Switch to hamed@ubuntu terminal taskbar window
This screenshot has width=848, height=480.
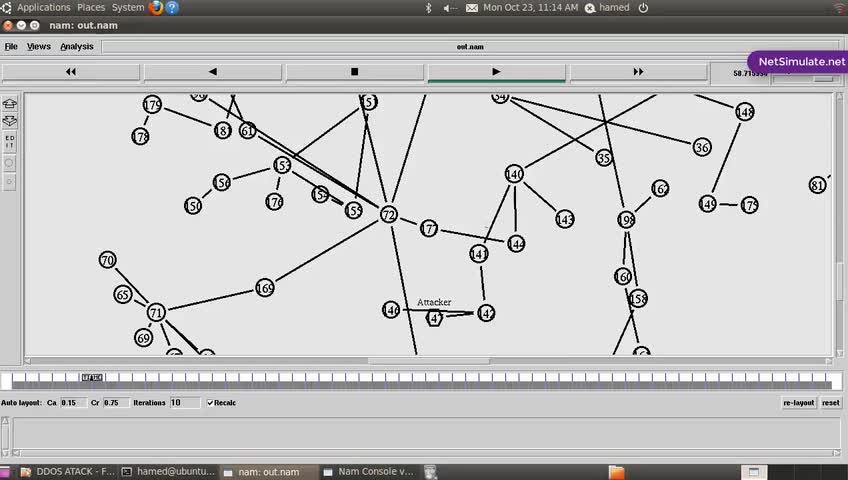tap(168, 472)
